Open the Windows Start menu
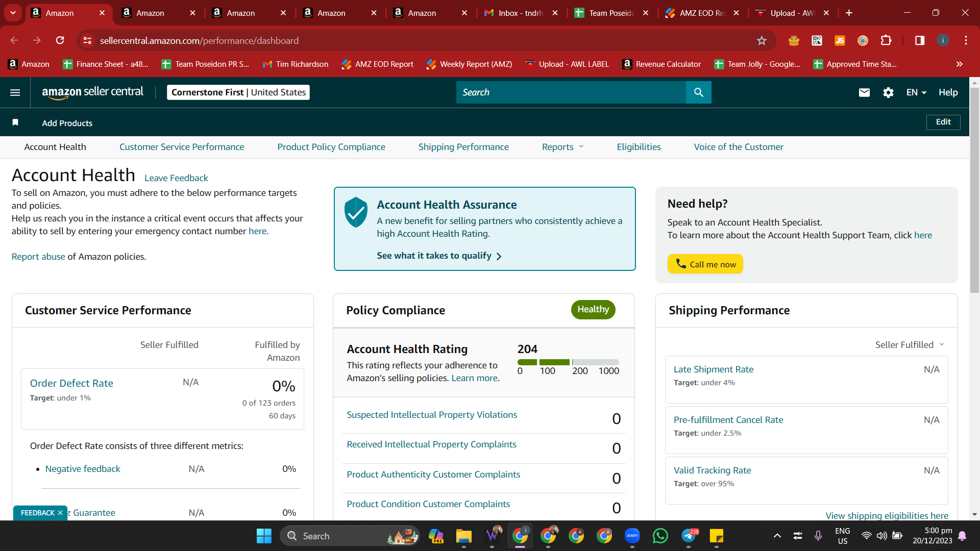Image resolution: width=980 pixels, height=551 pixels. pyautogui.click(x=264, y=536)
